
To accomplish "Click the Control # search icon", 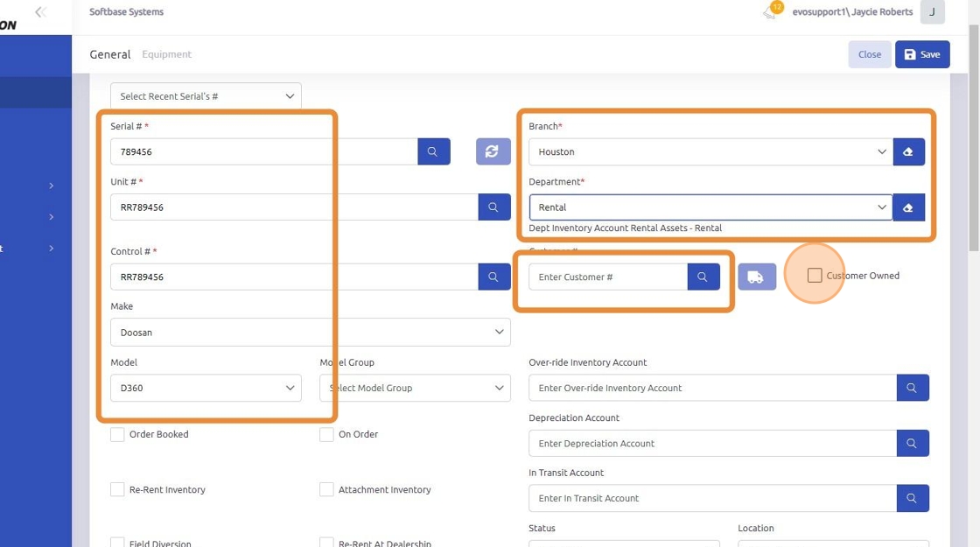I will click(x=493, y=277).
